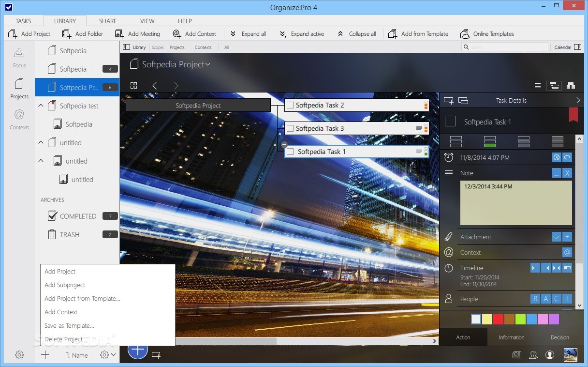Check the Softpedia Task 3 checkbox
Image resolution: width=588 pixels, height=367 pixels.
click(x=290, y=128)
